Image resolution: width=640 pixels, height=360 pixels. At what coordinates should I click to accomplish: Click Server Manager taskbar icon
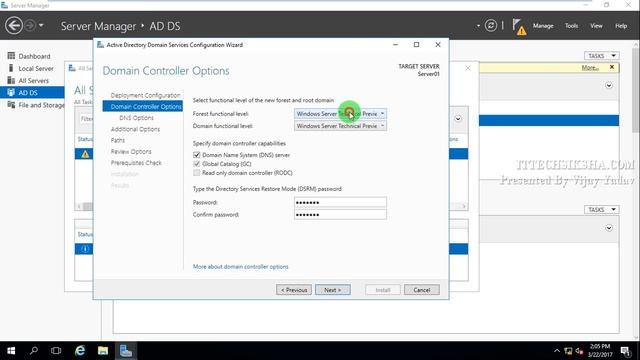126,351
